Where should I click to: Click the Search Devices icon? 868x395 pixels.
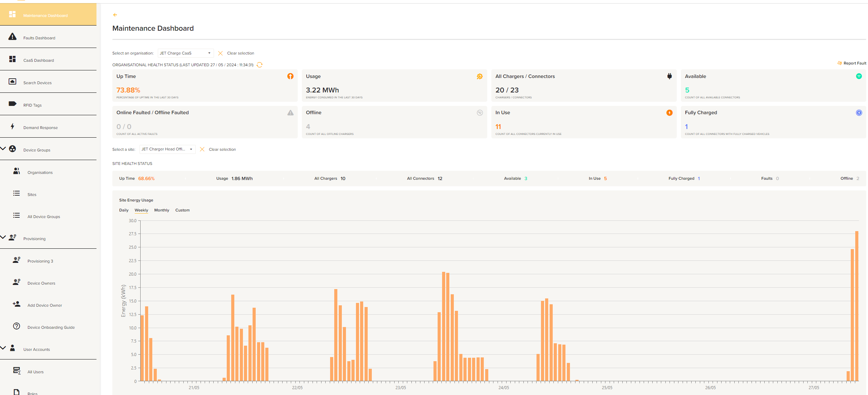tap(12, 81)
